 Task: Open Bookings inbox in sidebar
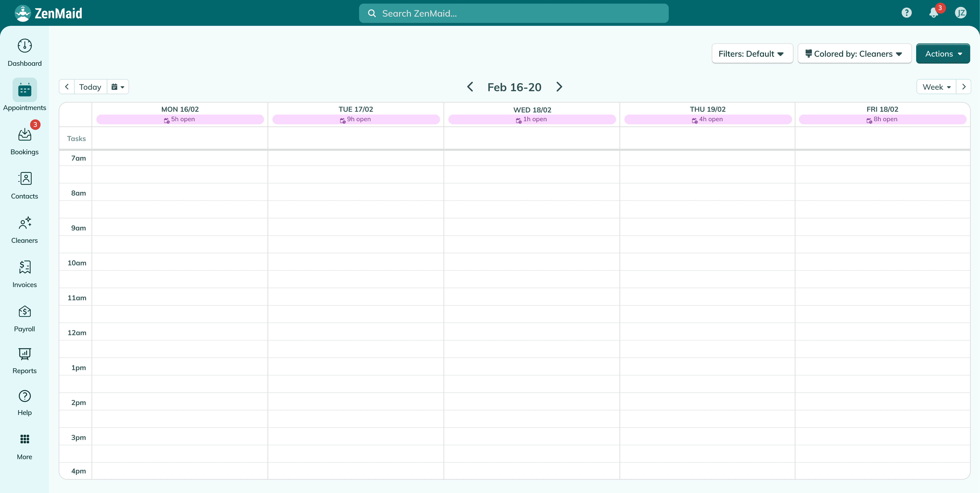[24, 141]
